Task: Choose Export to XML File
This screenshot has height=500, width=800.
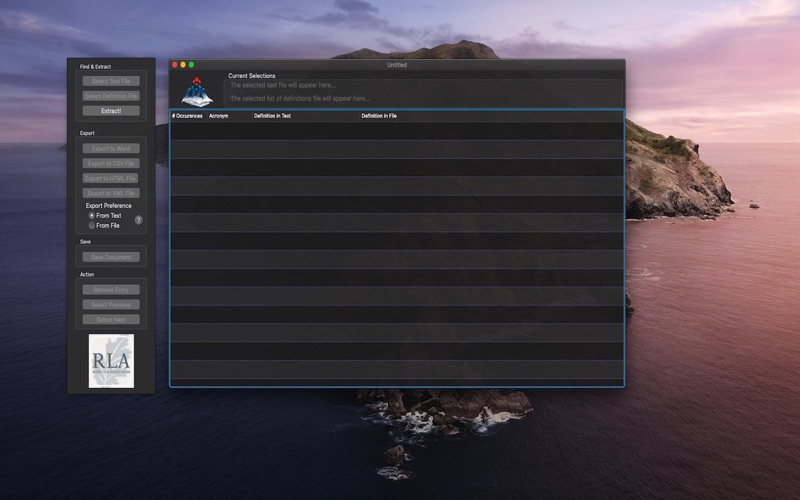Action: pyautogui.click(x=111, y=193)
